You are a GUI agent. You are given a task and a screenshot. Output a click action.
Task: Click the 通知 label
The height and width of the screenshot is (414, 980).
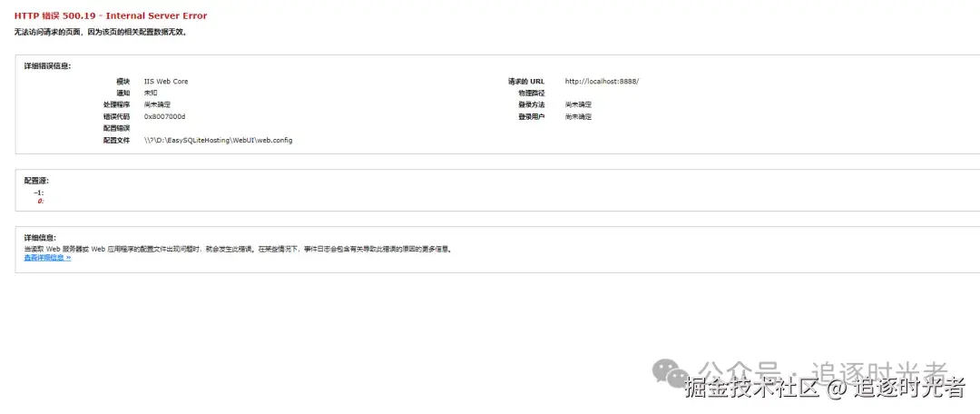tap(123, 93)
